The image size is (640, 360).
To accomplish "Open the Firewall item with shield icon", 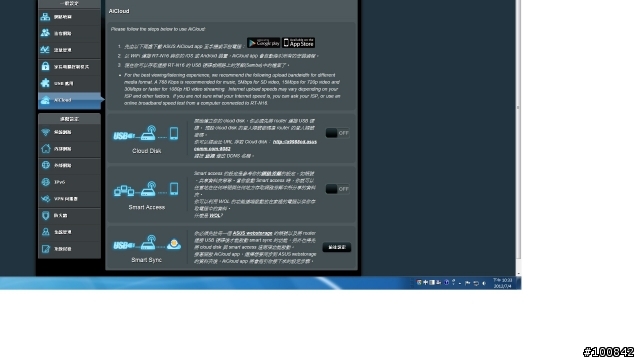I will (x=69, y=216).
